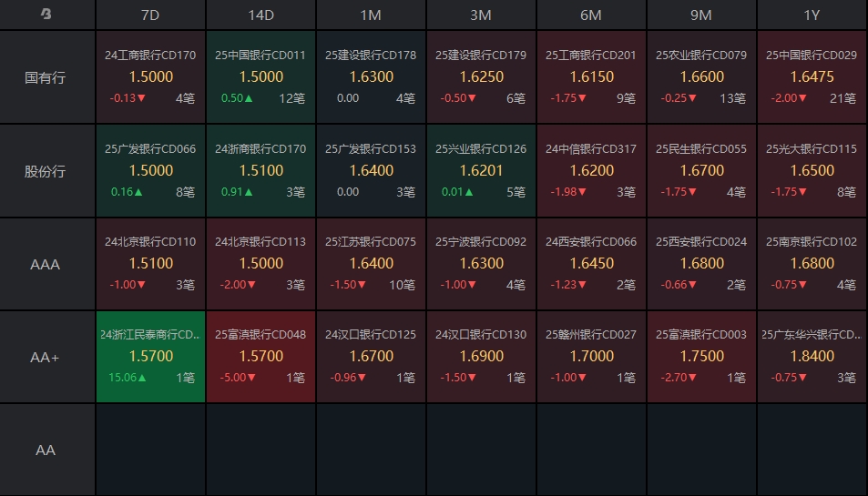The image size is (868, 496).
Task: Select the 7D tenor column header
Action: (x=150, y=15)
